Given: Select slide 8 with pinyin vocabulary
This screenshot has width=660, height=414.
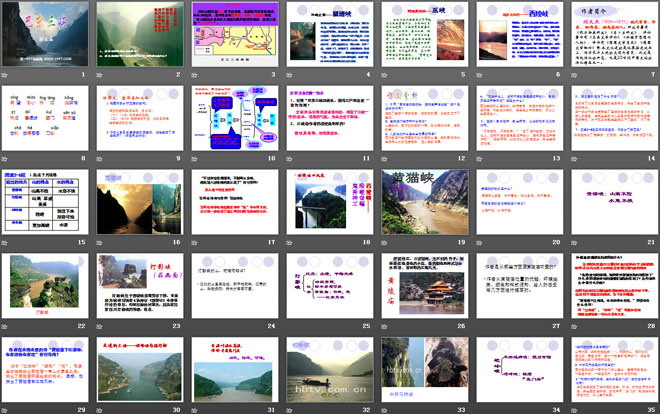Looking at the screenshot, I should (48, 119).
